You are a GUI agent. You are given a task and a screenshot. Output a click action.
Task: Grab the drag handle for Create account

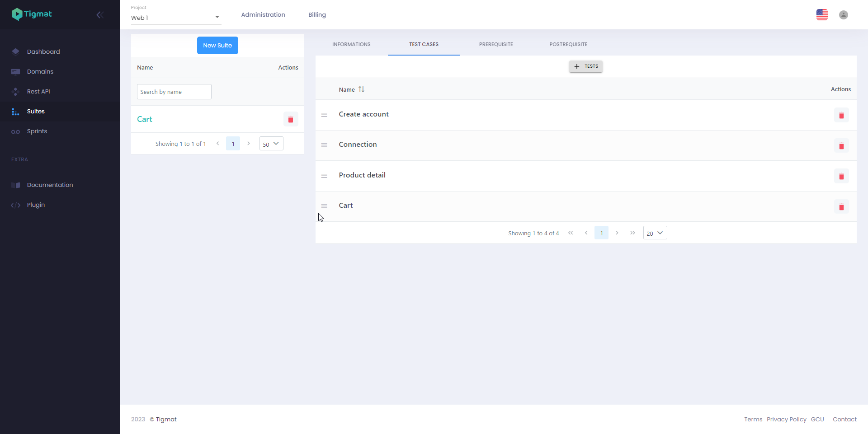click(324, 115)
